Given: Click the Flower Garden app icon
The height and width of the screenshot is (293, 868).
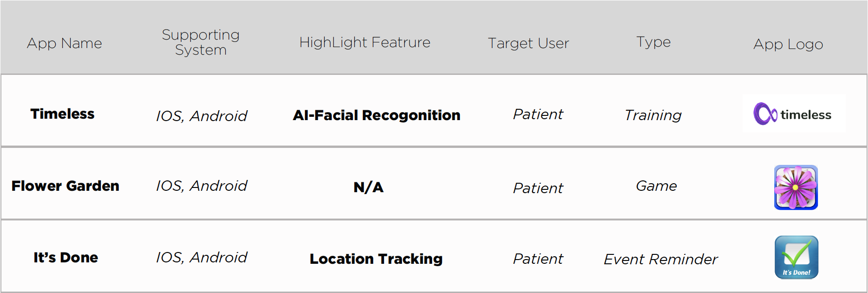Looking at the screenshot, I should [796, 187].
